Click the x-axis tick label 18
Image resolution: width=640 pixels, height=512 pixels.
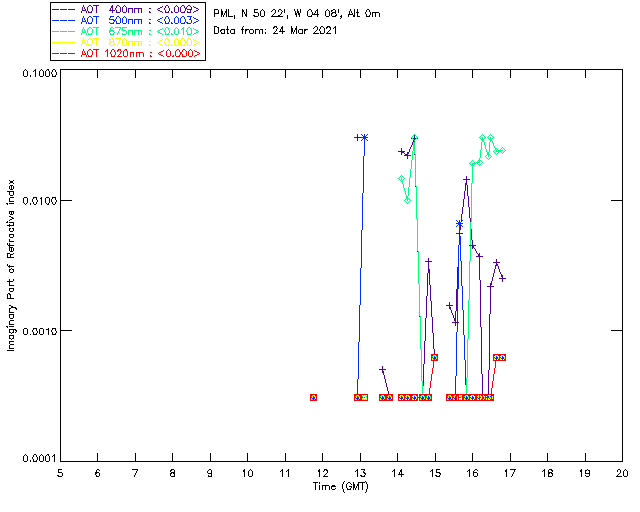547,473
